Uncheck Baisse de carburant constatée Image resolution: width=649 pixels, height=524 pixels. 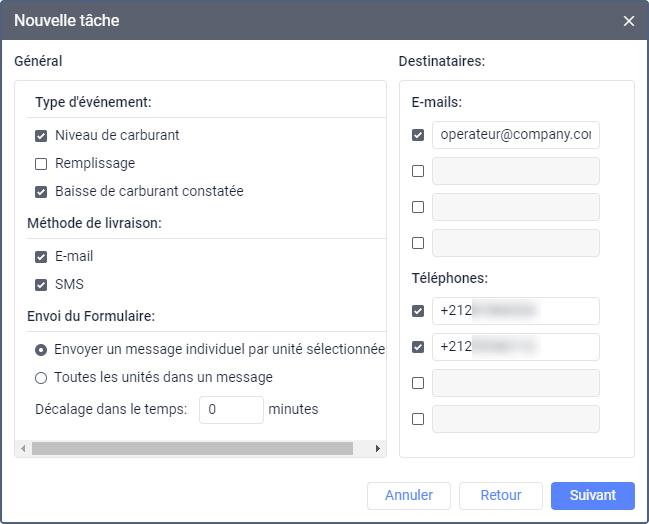pyautogui.click(x=41, y=191)
